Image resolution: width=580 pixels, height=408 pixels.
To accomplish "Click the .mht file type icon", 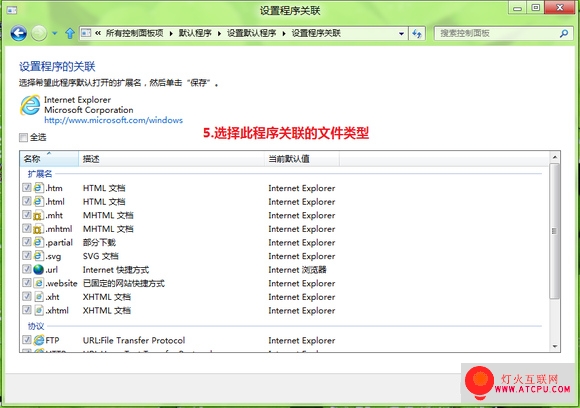I will coord(38,215).
